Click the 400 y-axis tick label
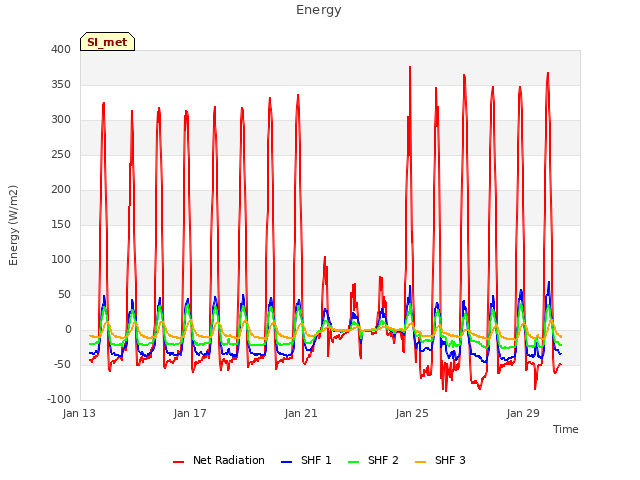 61,49
